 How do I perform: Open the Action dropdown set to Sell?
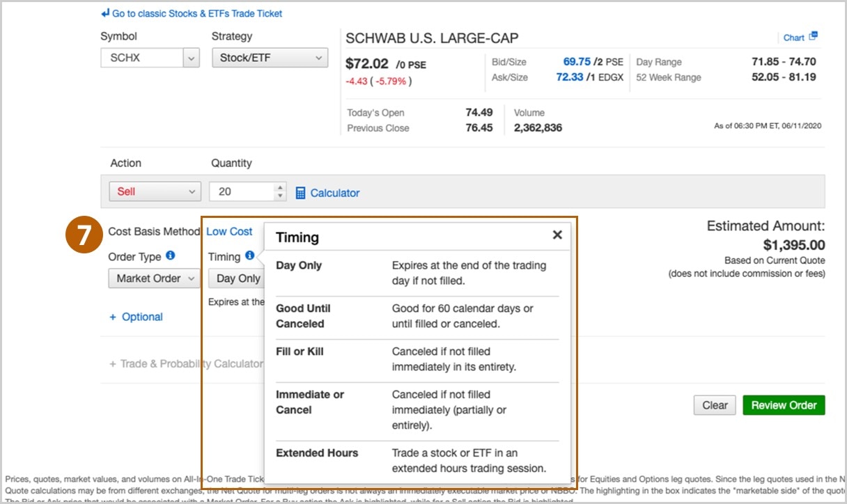155,191
